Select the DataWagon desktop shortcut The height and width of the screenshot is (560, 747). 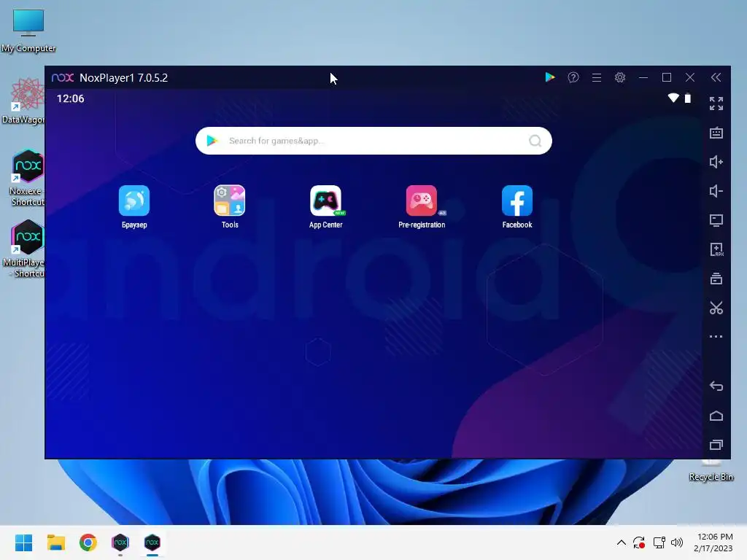[24, 101]
